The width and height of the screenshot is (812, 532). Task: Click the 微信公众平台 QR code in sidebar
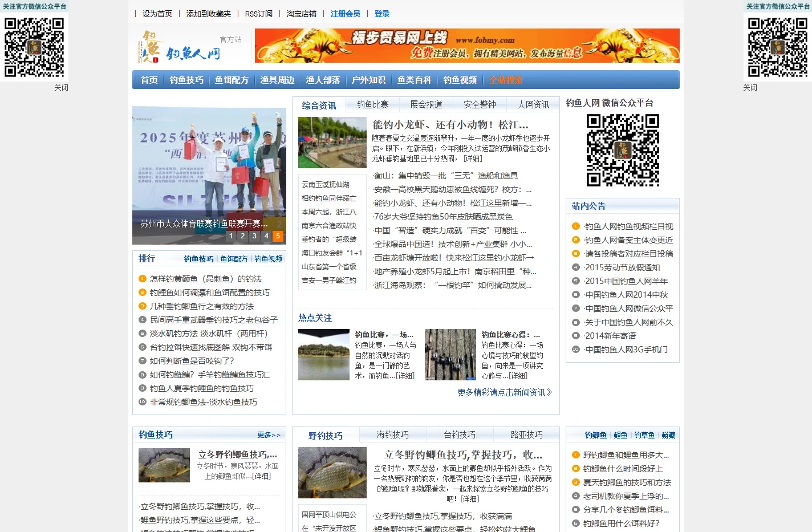(623, 151)
